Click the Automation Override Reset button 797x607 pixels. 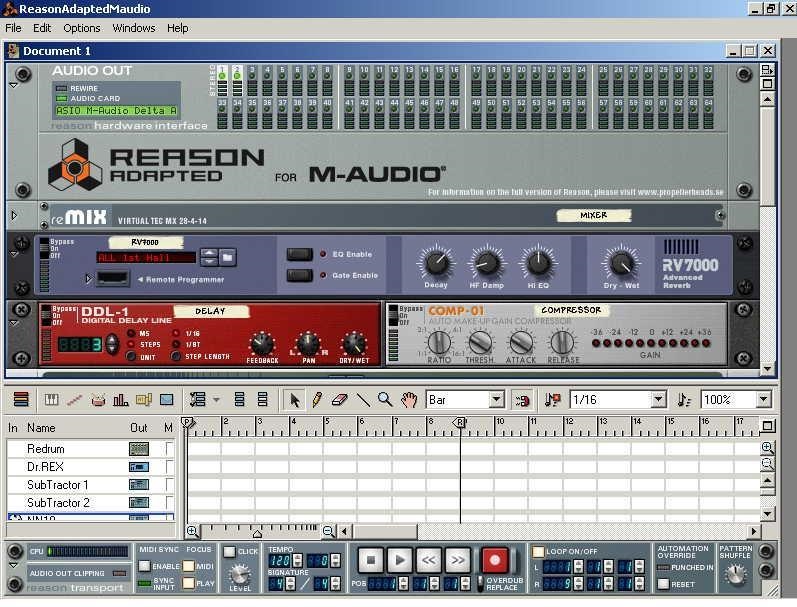click(663, 584)
